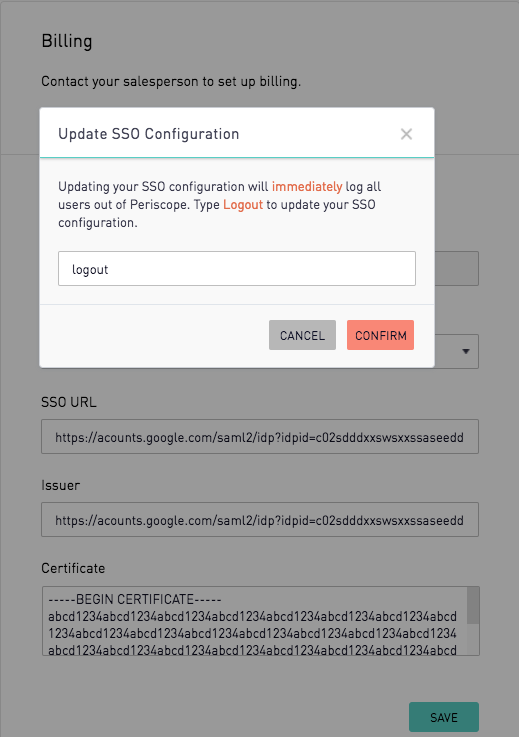This screenshot has width=519, height=737.
Task: Close the Update SSO Configuration dialog
Action: pos(406,134)
